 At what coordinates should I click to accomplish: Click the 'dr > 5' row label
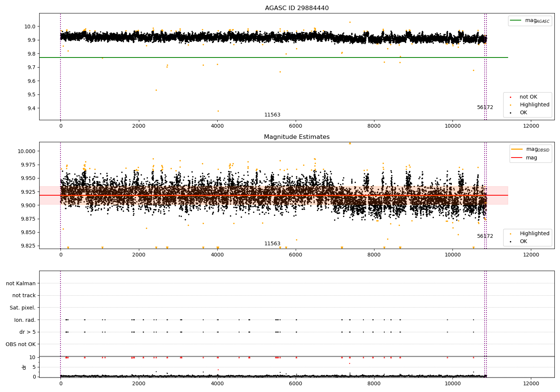coord(27,332)
